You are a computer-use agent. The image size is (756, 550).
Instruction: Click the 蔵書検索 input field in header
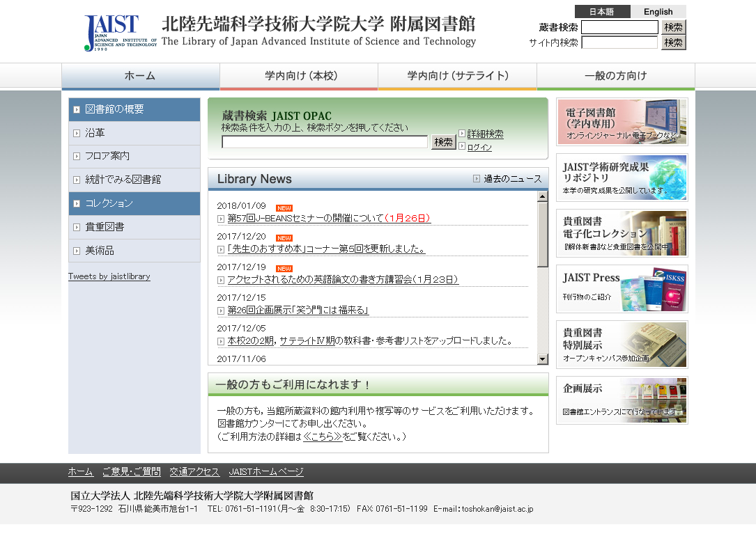click(619, 27)
